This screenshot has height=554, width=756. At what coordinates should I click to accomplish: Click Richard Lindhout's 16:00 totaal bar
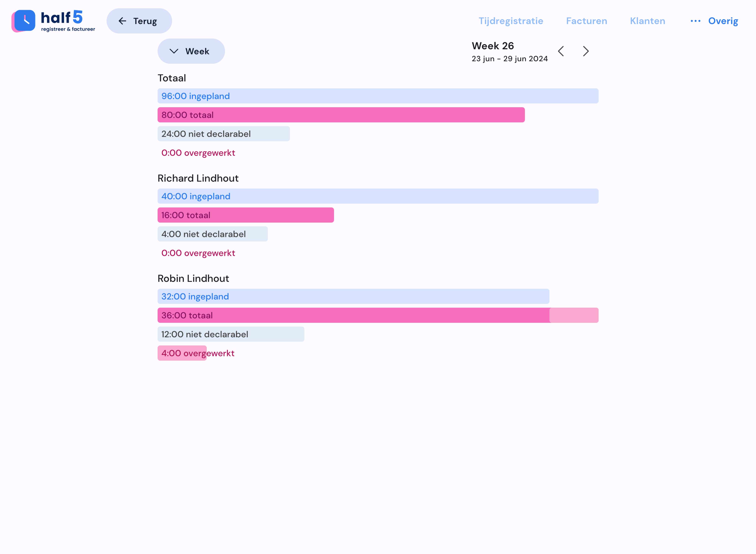click(245, 215)
